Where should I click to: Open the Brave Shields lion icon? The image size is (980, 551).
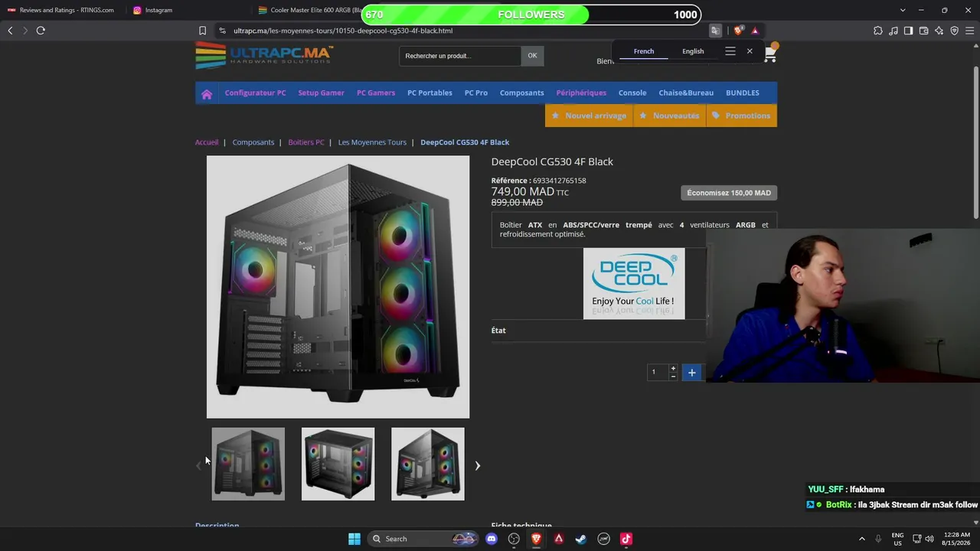738,31
